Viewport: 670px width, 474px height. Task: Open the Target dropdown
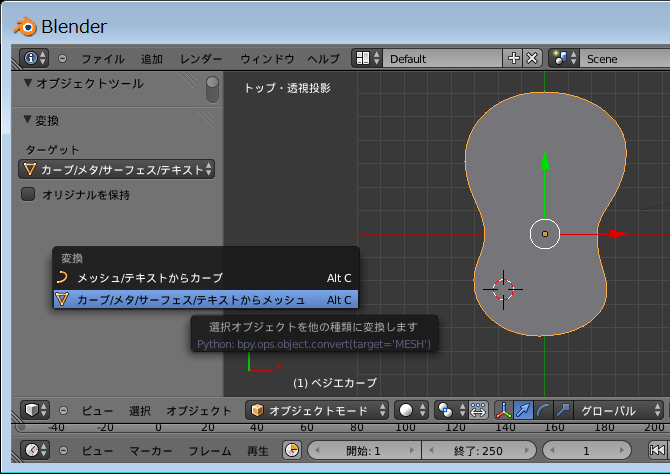(x=116, y=169)
